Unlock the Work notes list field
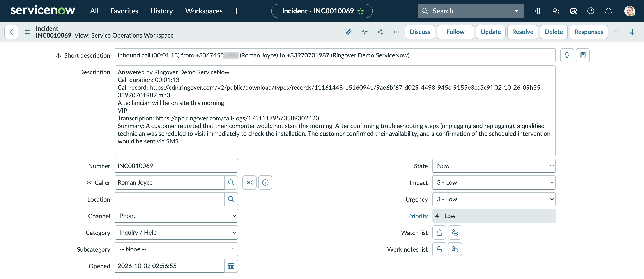Image resolution: width=644 pixels, height=279 pixels. click(x=439, y=249)
